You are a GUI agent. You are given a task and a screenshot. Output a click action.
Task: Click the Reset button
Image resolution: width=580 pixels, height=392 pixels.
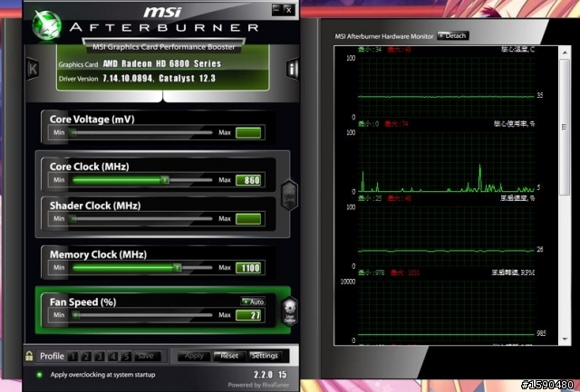point(229,356)
